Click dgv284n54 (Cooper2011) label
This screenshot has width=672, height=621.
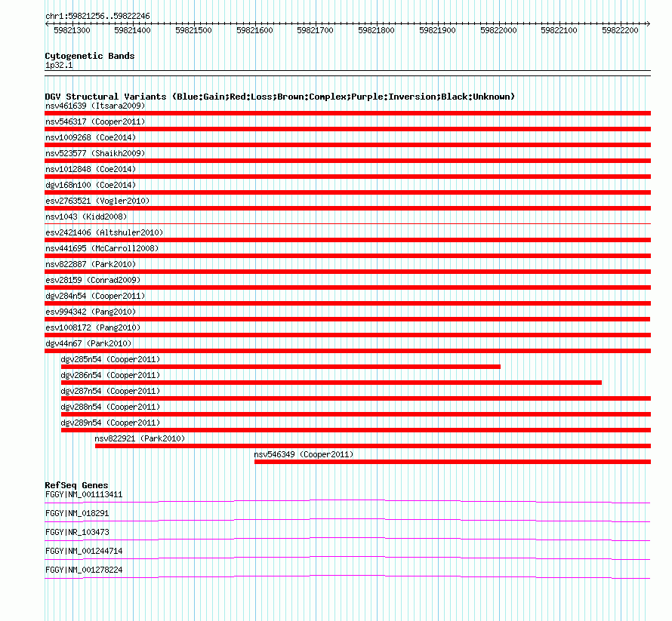95,296
